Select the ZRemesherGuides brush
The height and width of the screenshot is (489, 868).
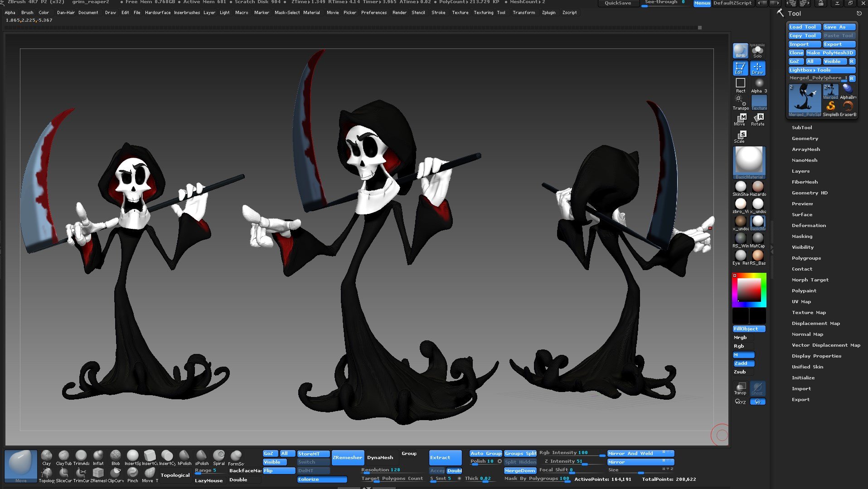[98, 475]
